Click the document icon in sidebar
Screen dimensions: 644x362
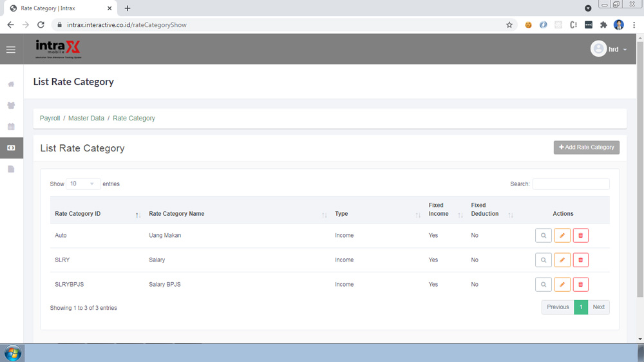coord(11,169)
